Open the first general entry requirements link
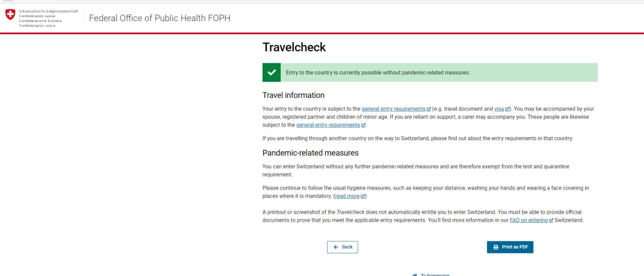This screenshot has width=644, height=276. coord(393,109)
